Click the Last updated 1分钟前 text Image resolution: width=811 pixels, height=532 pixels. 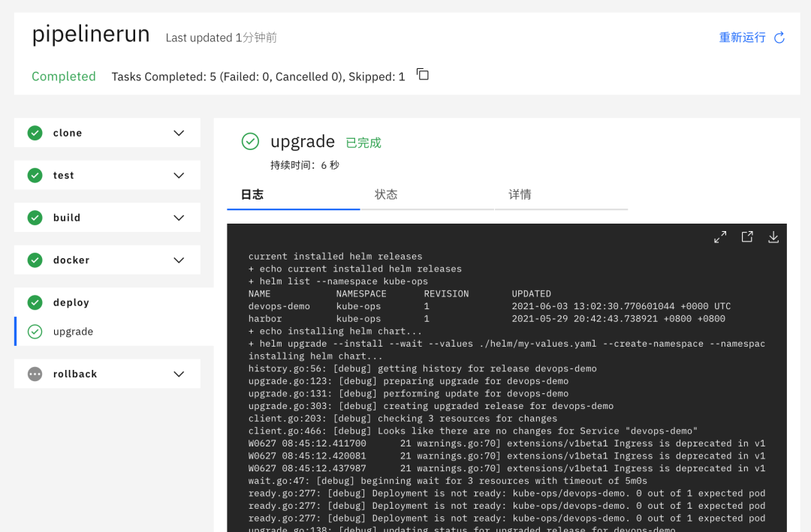(x=222, y=38)
